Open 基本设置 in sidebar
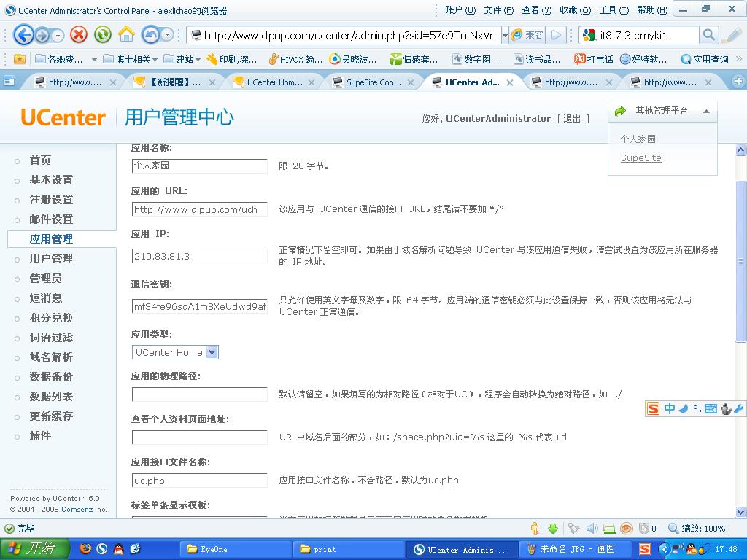747x560 pixels. [x=51, y=180]
